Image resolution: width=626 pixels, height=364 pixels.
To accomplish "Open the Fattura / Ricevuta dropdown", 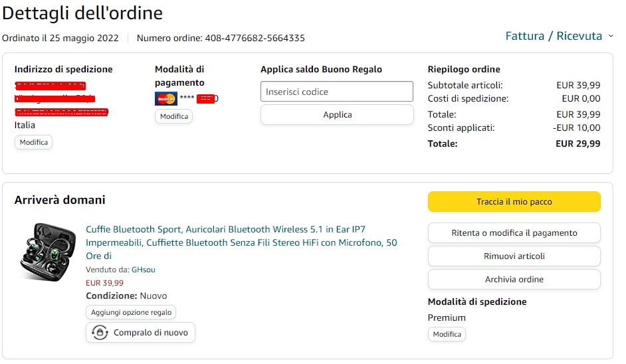I will pos(554,36).
